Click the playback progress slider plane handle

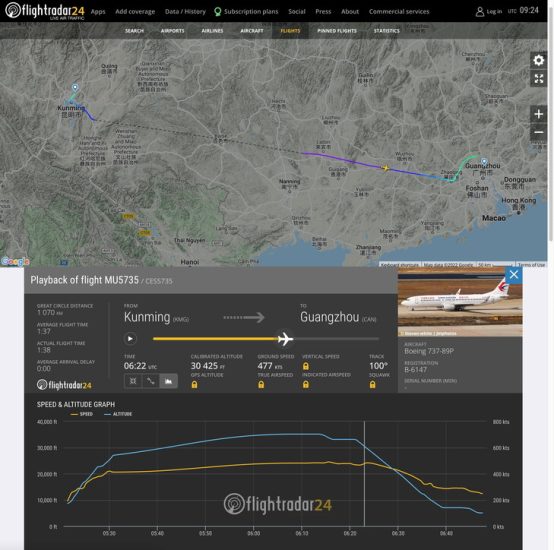coord(285,339)
